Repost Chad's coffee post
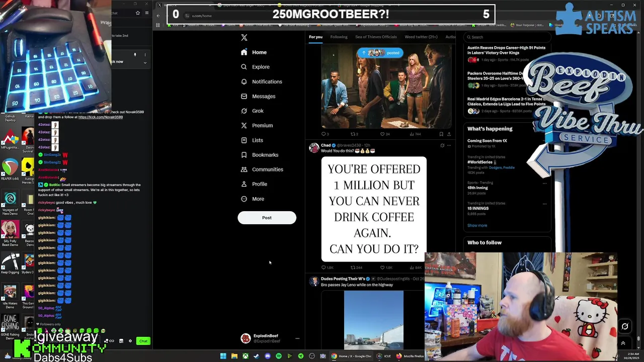The width and height of the screenshot is (644, 362). click(356, 267)
